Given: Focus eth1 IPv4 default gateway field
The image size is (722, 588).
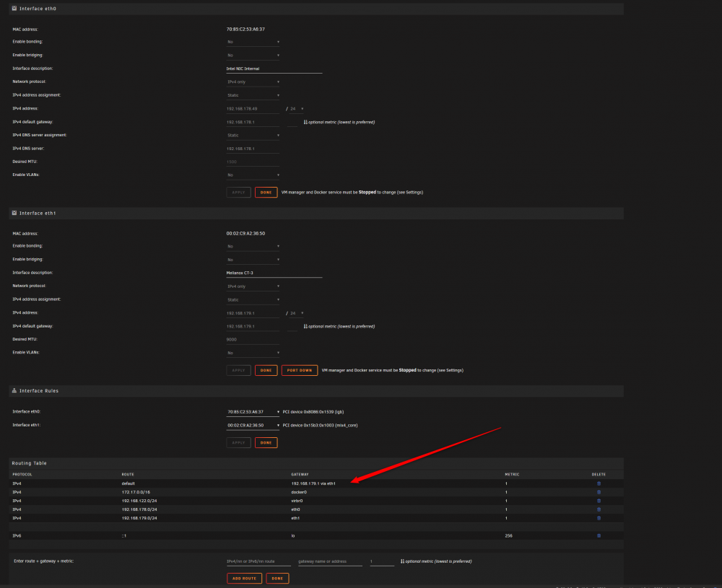Looking at the screenshot, I should click(253, 327).
